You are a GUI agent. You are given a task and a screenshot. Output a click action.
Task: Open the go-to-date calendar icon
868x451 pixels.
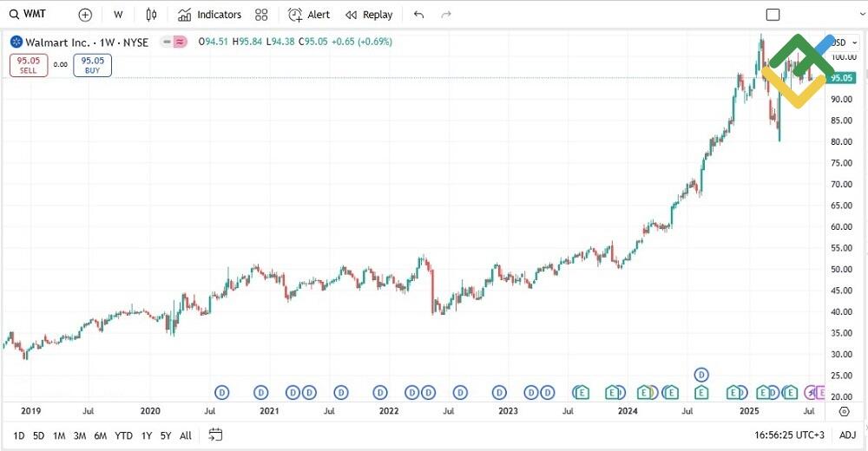point(215,435)
